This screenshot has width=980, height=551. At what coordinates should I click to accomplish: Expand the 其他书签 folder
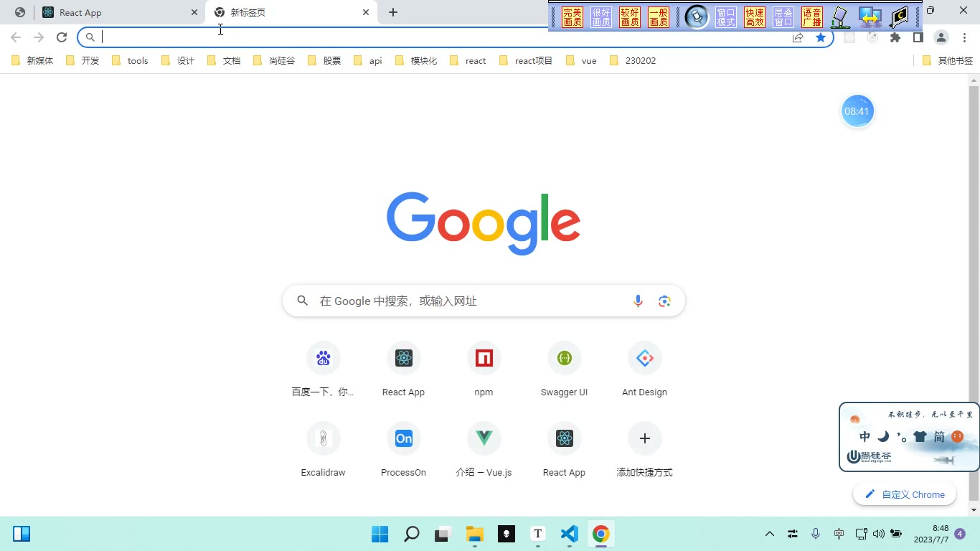pos(947,61)
